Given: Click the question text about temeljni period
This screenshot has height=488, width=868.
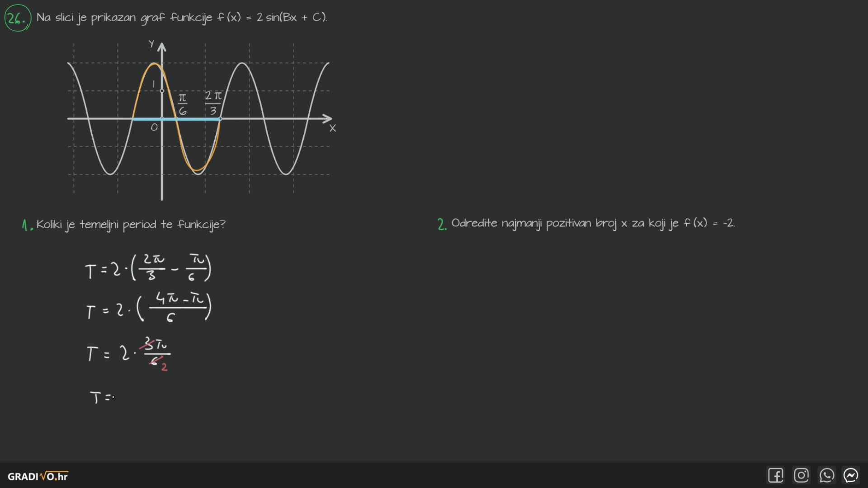Looking at the screenshot, I should [131, 225].
